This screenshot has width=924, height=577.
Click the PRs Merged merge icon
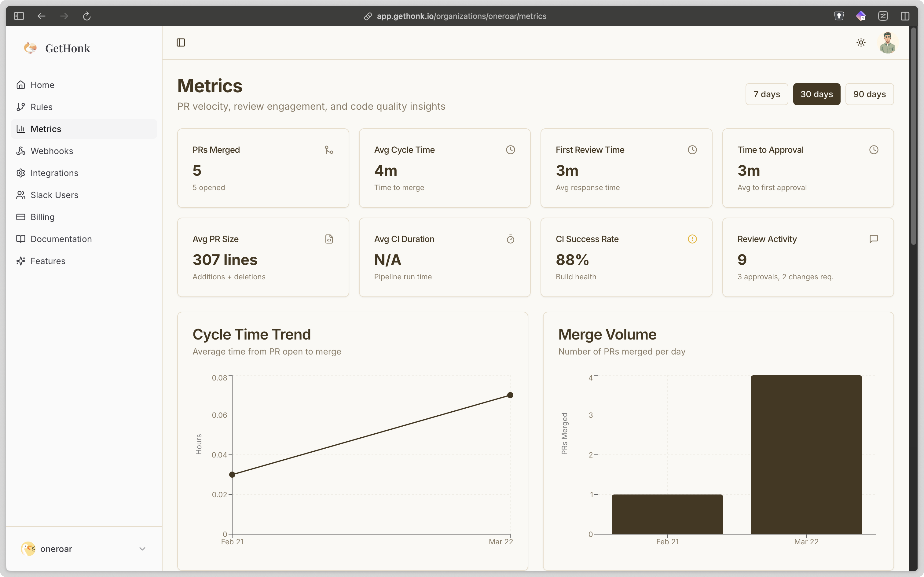coord(329,150)
